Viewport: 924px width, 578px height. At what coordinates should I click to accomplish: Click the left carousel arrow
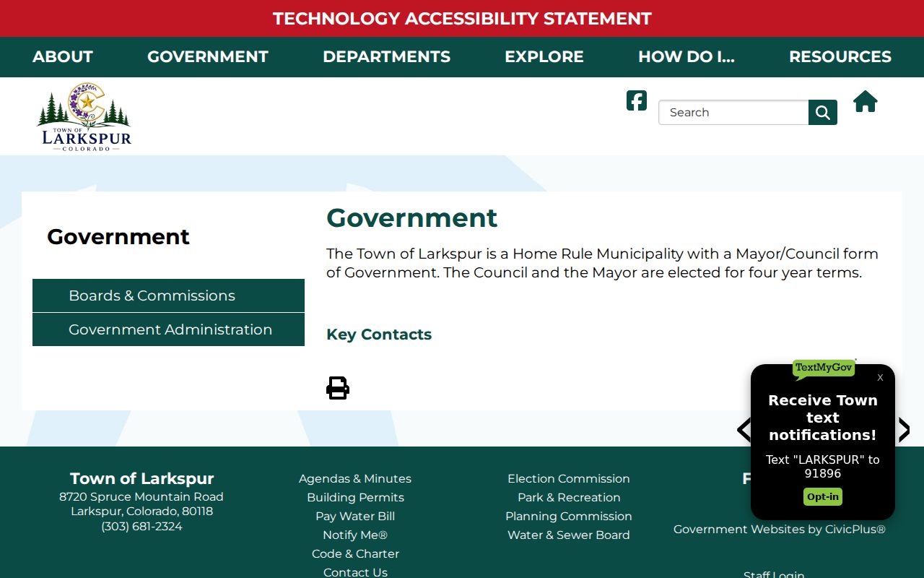(x=744, y=430)
